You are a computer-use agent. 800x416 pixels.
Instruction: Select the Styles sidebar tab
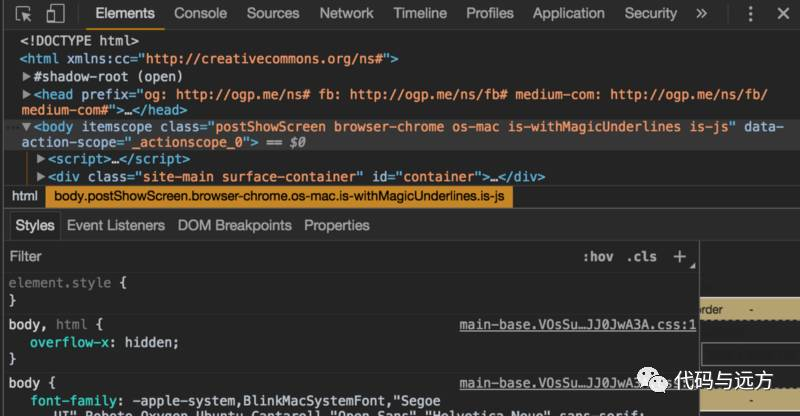[35, 226]
